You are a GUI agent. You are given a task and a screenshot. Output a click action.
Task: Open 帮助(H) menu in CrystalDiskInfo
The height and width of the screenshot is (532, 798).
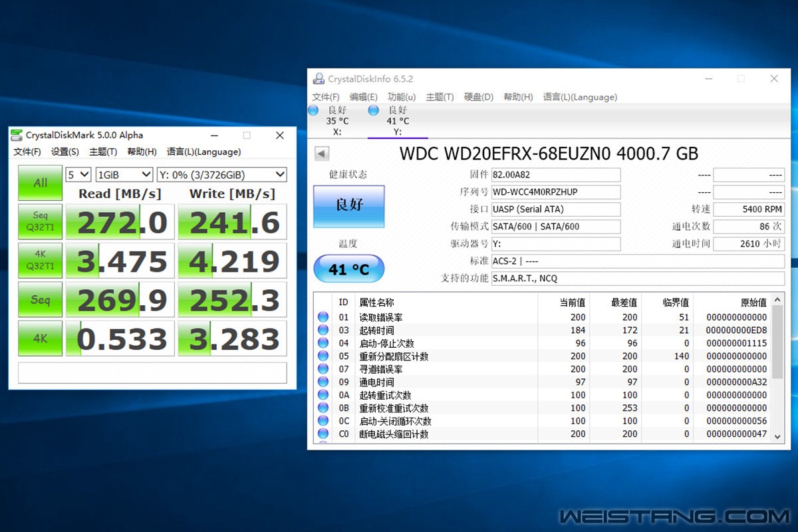(x=518, y=97)
